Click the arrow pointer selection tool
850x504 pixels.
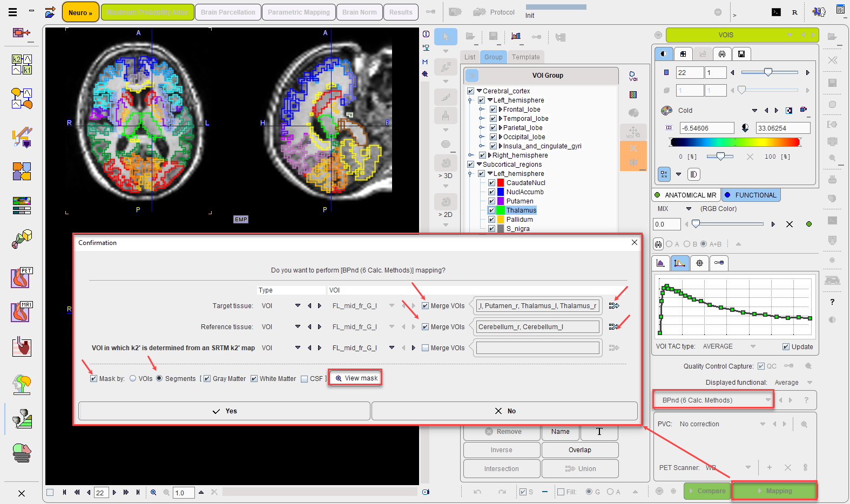[446, 37]
